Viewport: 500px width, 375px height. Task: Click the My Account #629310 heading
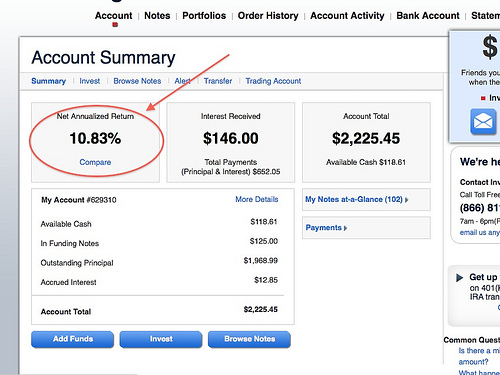79,200
